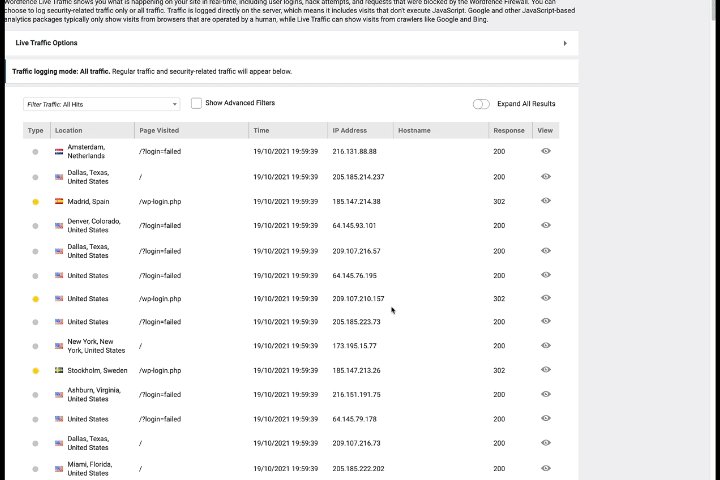Click eye icon for IP 64.145.93.101
This screenshot has width=720, height=480.
(546, 225)
